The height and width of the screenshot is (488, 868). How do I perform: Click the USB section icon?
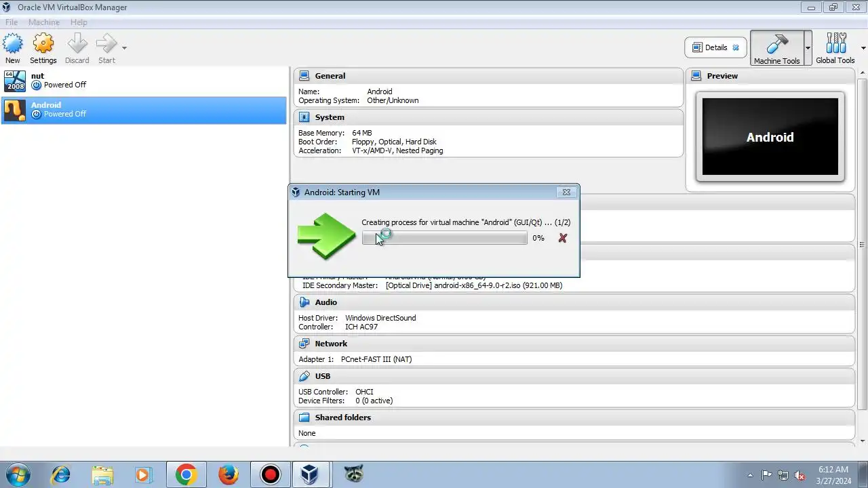point(304,376)
